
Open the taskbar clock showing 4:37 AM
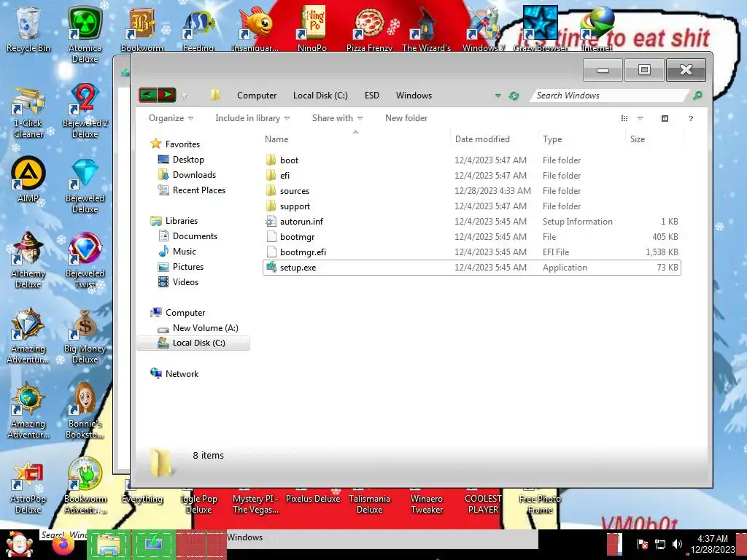[x=713, y=544]
